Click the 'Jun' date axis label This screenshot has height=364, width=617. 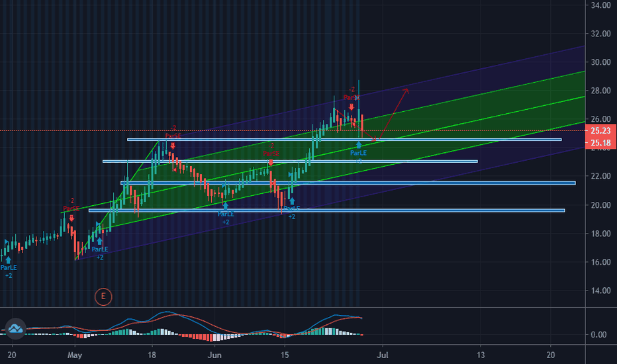coord(214,355)
